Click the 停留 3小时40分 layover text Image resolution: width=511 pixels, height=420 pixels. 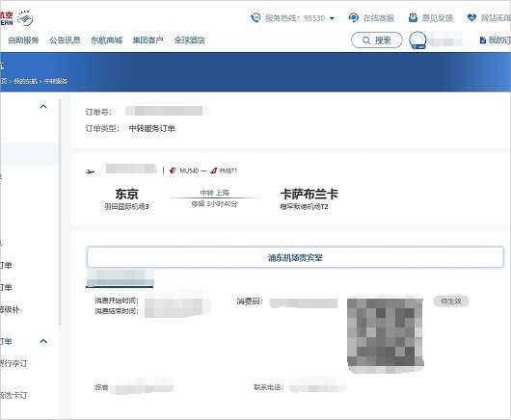tap(214, 204)
